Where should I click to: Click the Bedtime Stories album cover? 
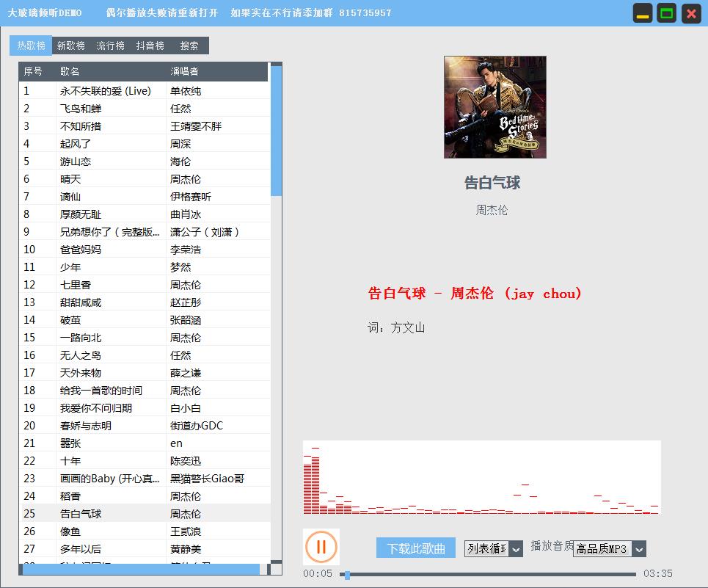pos(495,107)
